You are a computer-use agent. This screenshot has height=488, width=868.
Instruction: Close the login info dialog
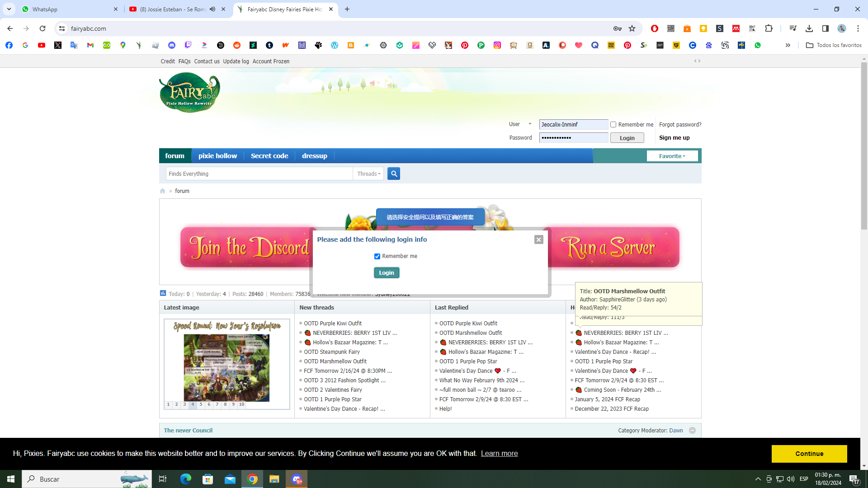[538, 239]
